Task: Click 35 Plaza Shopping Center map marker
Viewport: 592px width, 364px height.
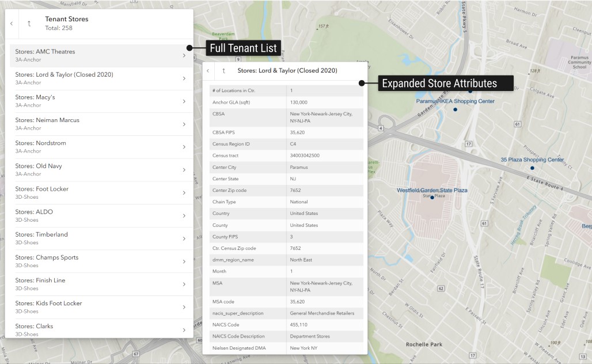Action: tap(532, 168)
